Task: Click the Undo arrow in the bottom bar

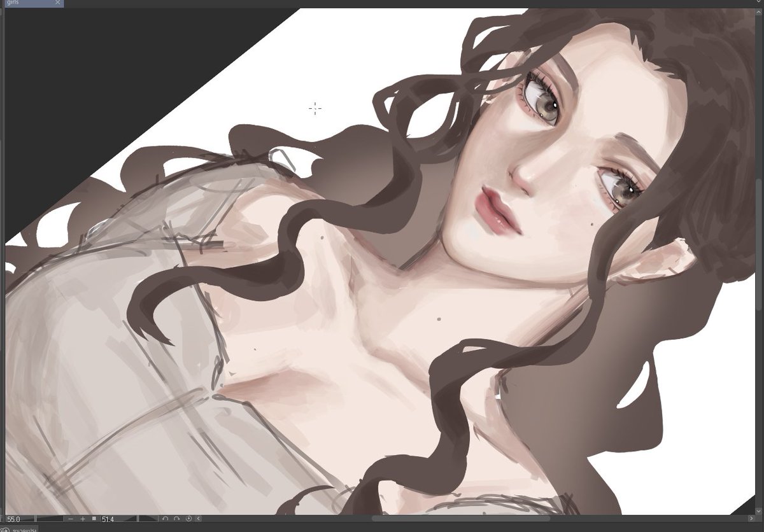Action: (166, 519)
